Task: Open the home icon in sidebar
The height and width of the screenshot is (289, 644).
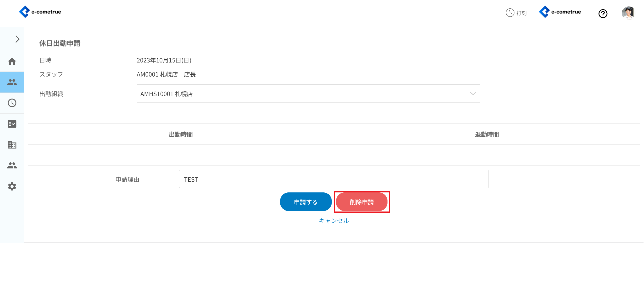Action: click(x=12, y=61)
